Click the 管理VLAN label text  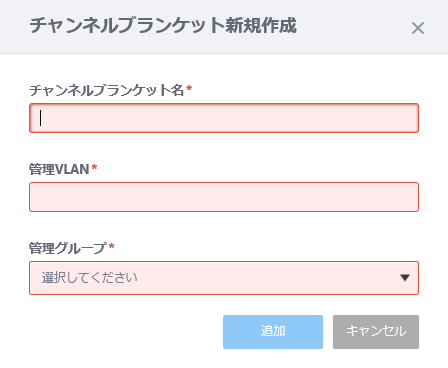[59, 169]
